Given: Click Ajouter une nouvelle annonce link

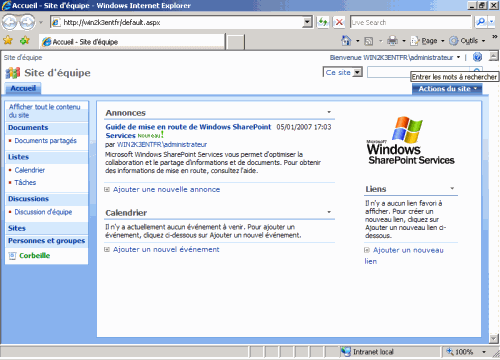Looking at the screenshot, I should coord(166,189).
